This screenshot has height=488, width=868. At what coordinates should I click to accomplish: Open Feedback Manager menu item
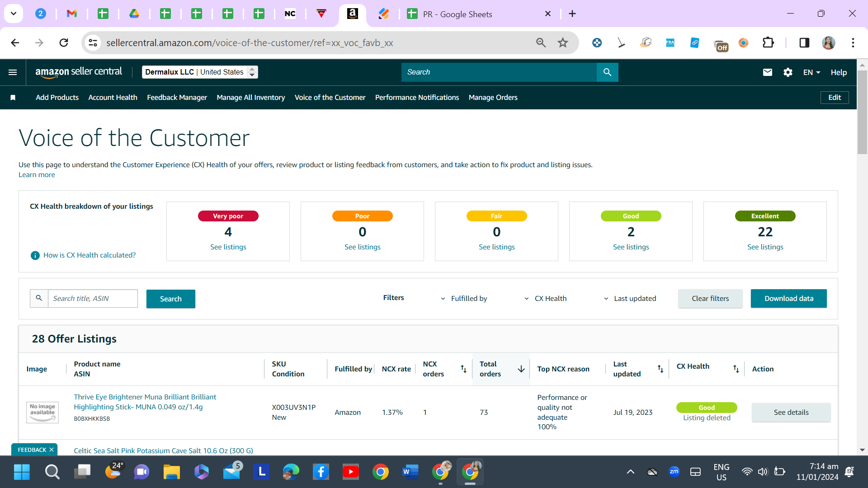click(177, 98)
